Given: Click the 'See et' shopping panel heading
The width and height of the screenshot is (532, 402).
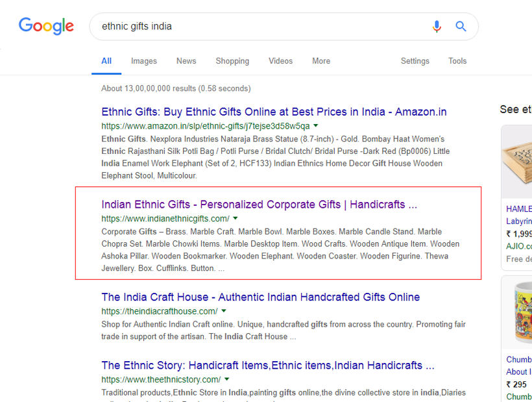Looking at the screenshot, I should pos(516,109).
